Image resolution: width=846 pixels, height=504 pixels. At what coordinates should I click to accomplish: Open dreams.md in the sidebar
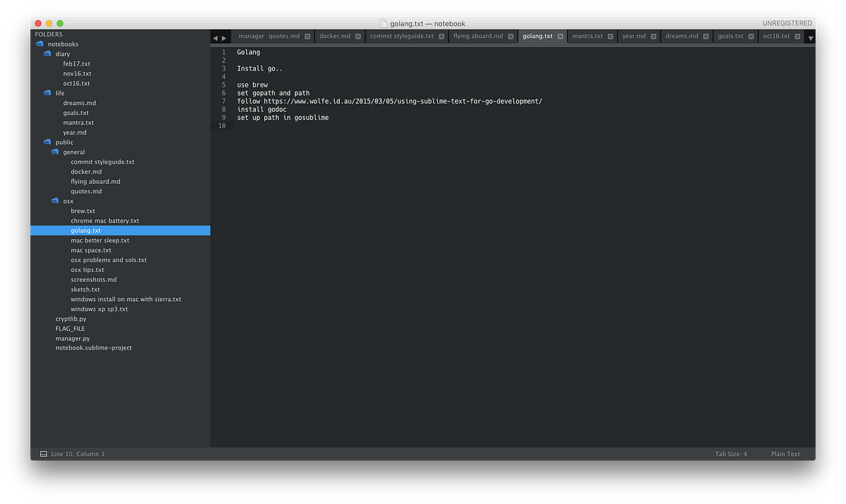tap(80, 103)
